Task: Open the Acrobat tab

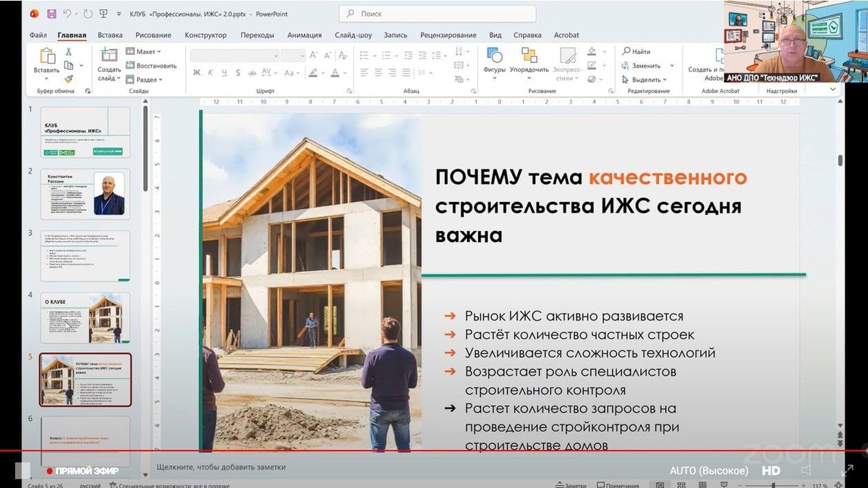Action: click(x=566, y=35)
